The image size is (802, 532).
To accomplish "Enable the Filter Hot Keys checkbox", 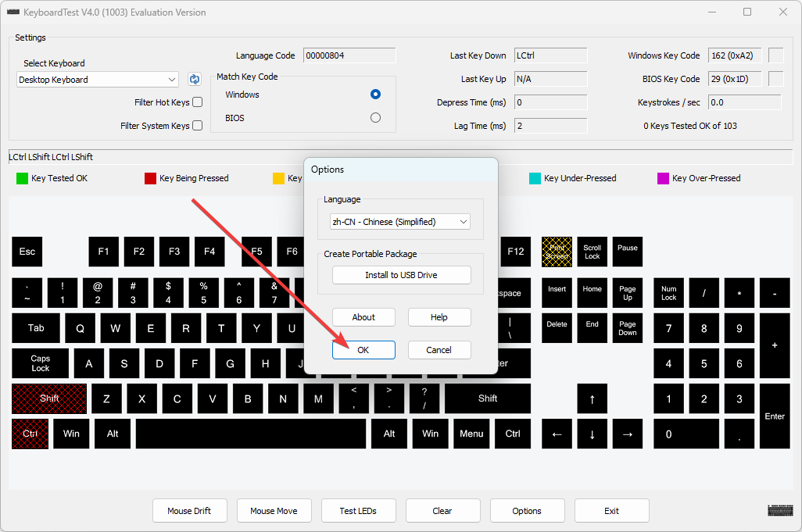I will [197, 101].
